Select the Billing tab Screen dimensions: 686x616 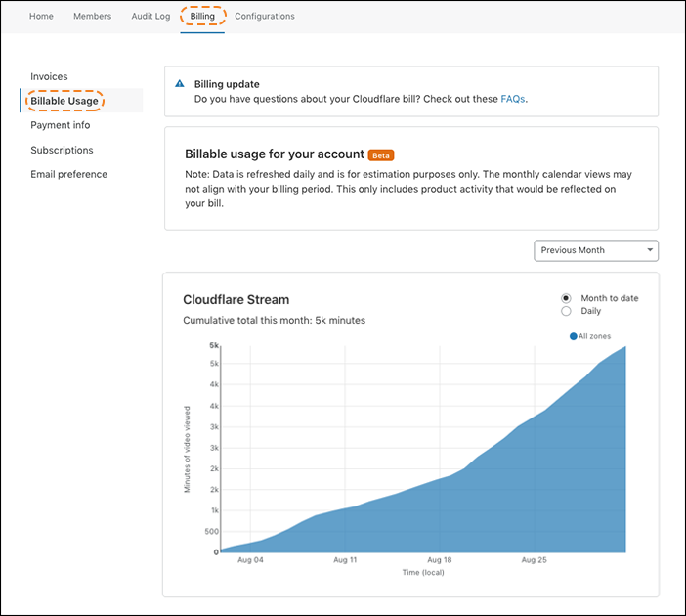(x=202, y=17)
